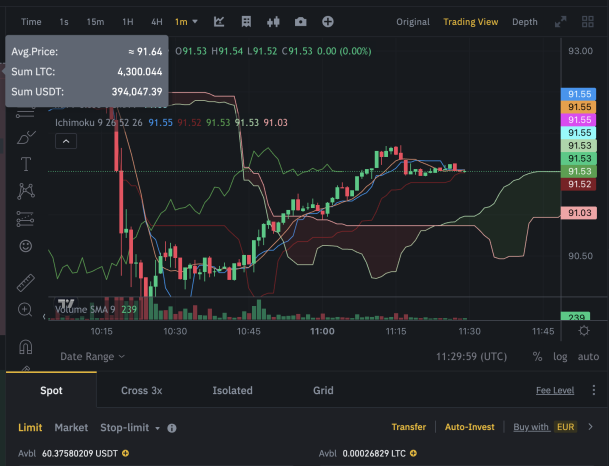Select the Text tool in sidebar
The image size is (609, 466).
26,164
